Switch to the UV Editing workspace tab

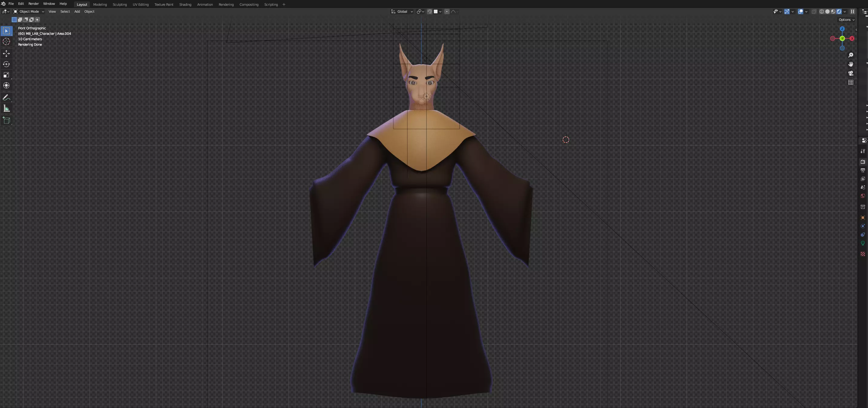(140, 4)
